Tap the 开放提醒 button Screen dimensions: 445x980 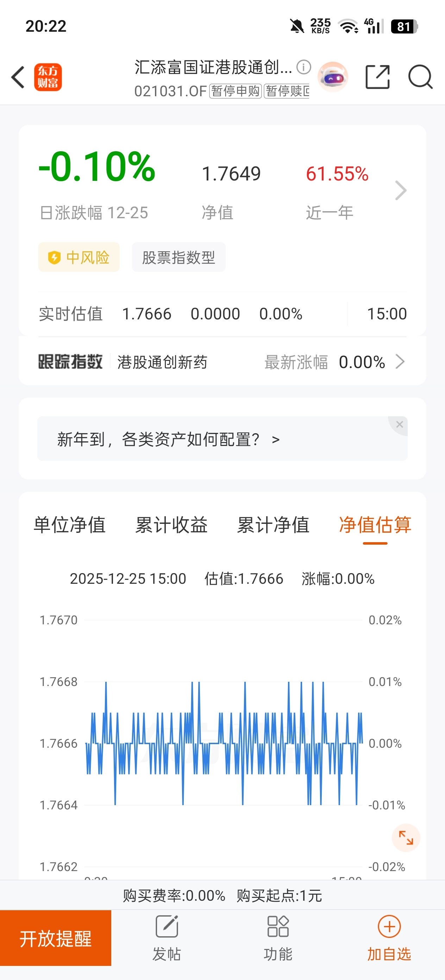tap(56, 938)
